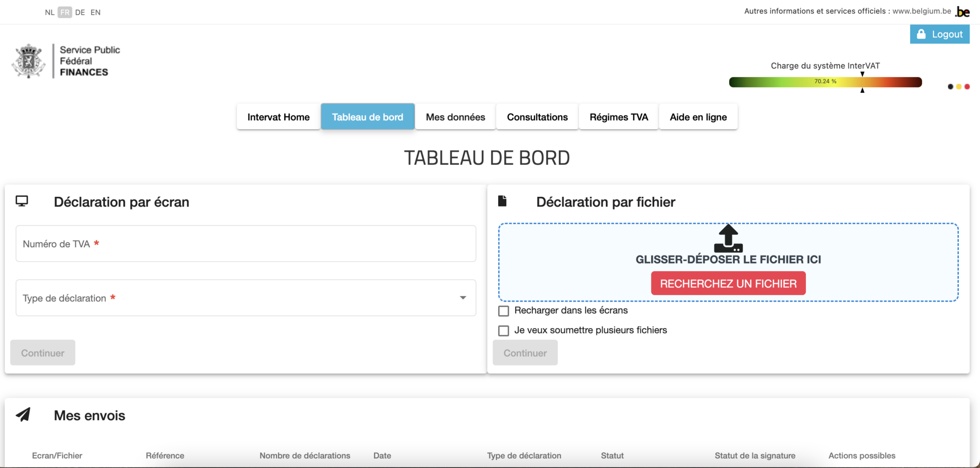Focus the Numéro de TVA input field
980x468 pixels.
pos(245,244)
